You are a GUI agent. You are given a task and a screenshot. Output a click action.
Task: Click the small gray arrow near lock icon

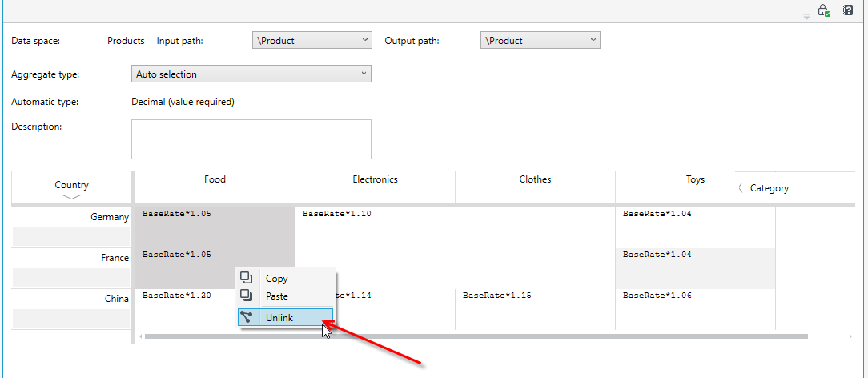806,17
